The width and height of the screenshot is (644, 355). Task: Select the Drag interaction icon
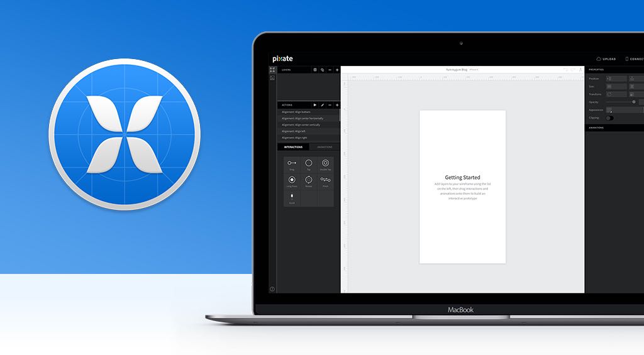292,163
